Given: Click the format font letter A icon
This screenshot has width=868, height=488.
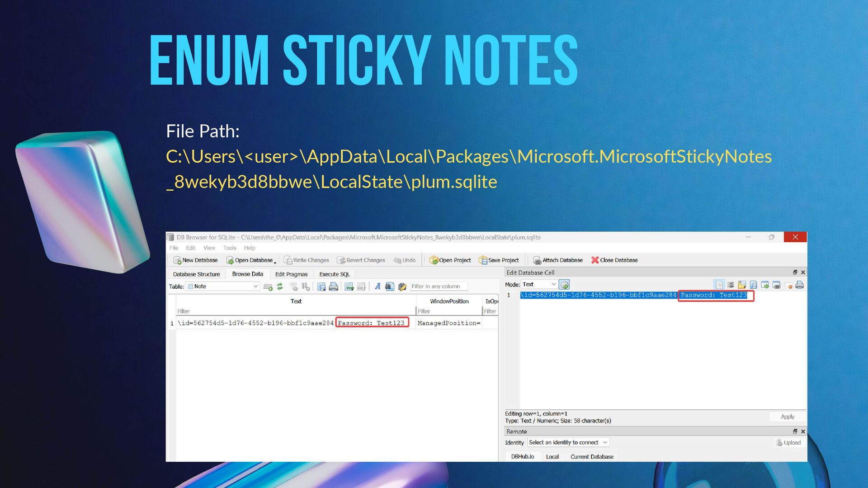Looking at the screenshot, I should pos(377,286).
